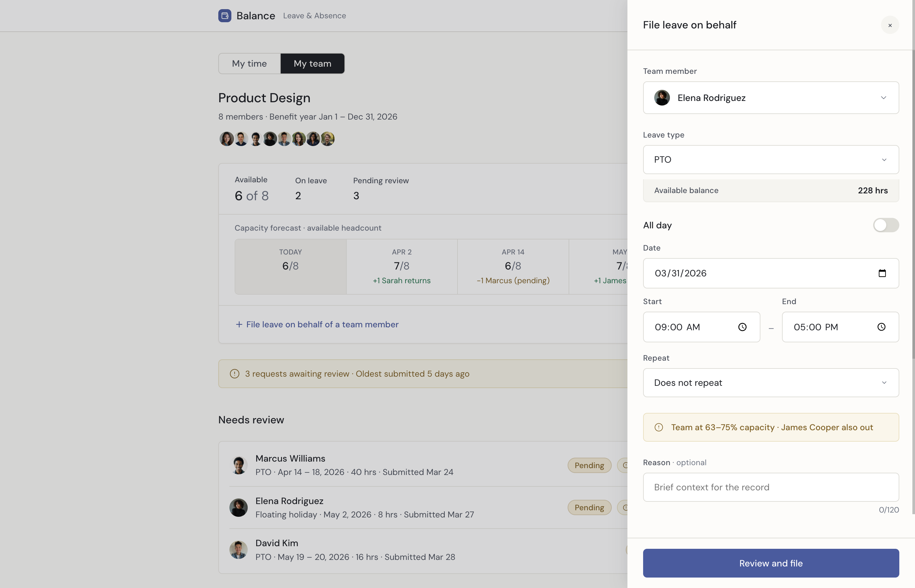
Task: Click the clock icon in the End time field
Action: [881, 327]
